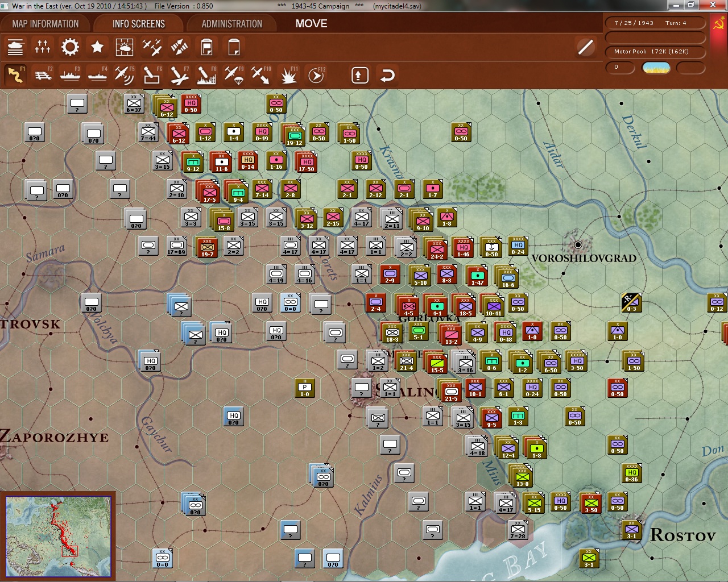
Task: Click the Motor Pool 172K readout
Action: click(655, 52)
